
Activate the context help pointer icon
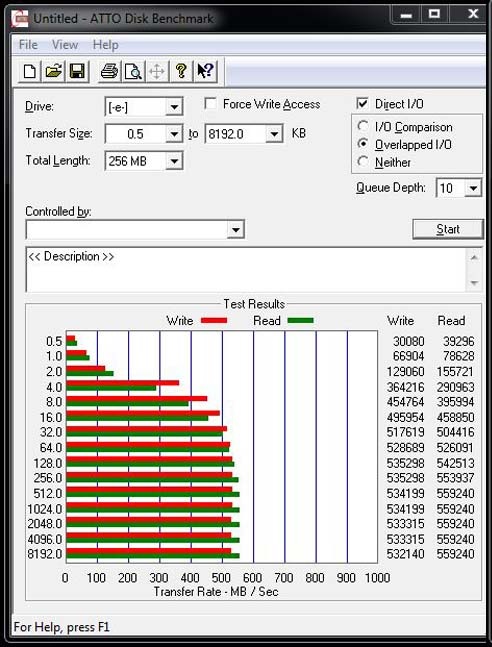205,71
